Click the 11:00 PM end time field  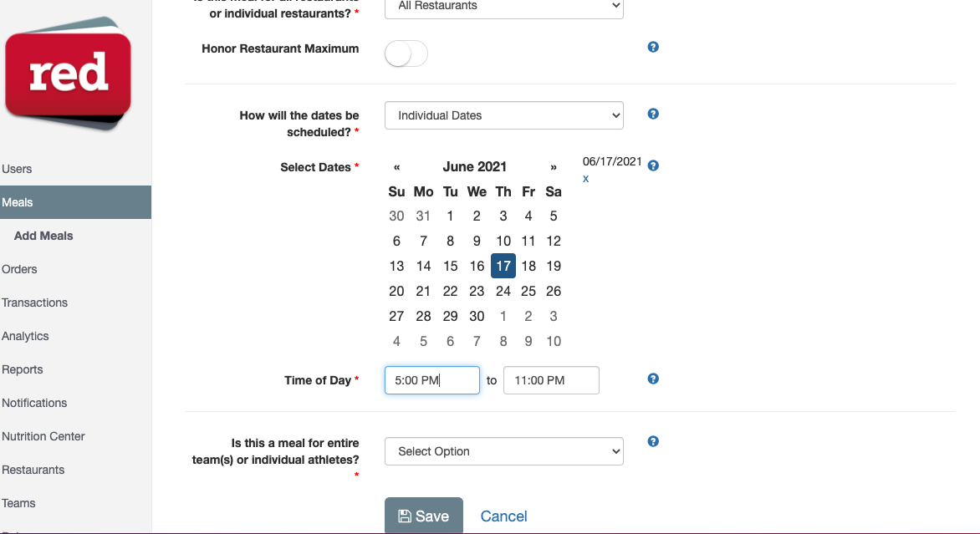coord(551,380)
